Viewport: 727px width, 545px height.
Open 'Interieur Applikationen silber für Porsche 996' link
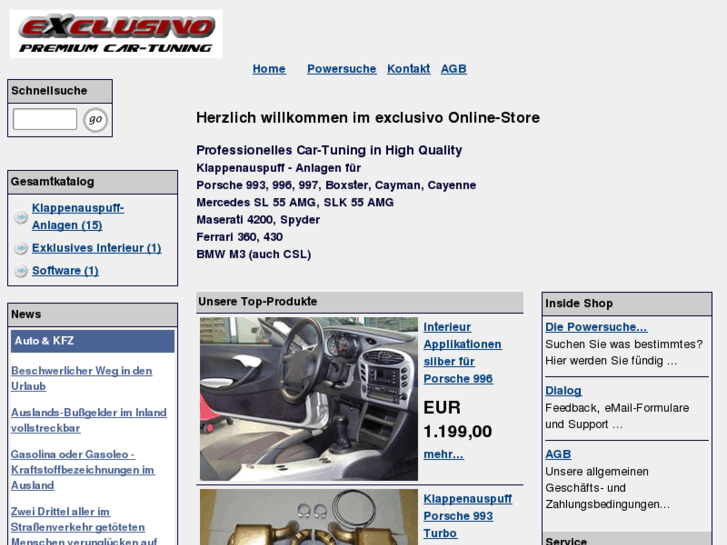(x=462, y=353)
